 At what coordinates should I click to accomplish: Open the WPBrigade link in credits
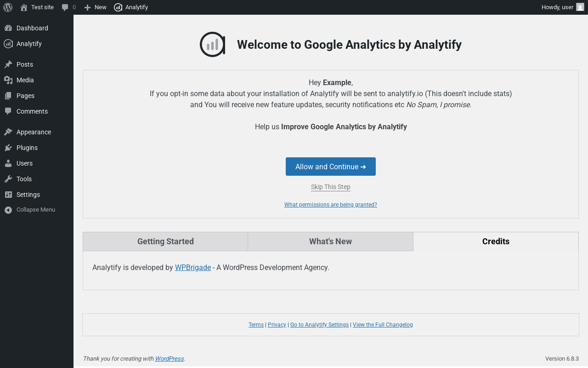[x=193, y=267]
